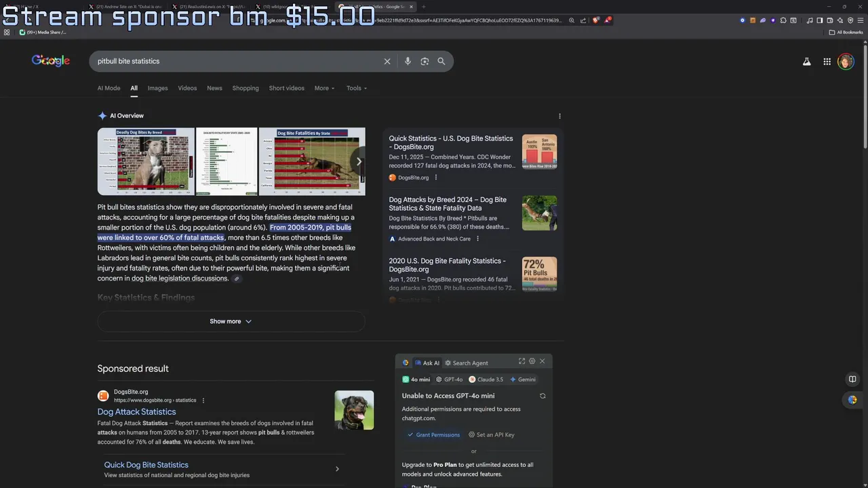Open the Deadly Dog Bites By Breed image

point(146,161)
